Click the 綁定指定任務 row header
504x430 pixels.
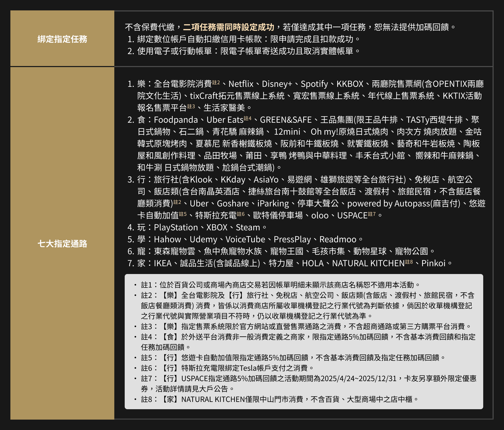[x=62, y=39]
